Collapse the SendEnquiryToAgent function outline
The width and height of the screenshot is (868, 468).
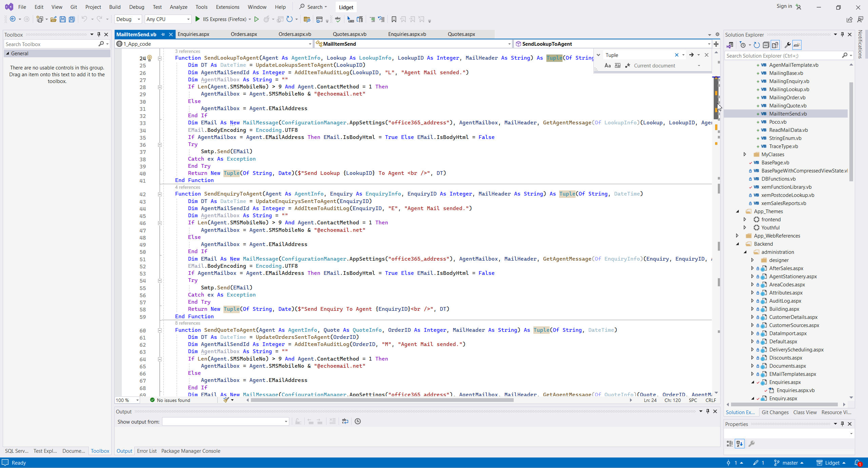(160, 194)
